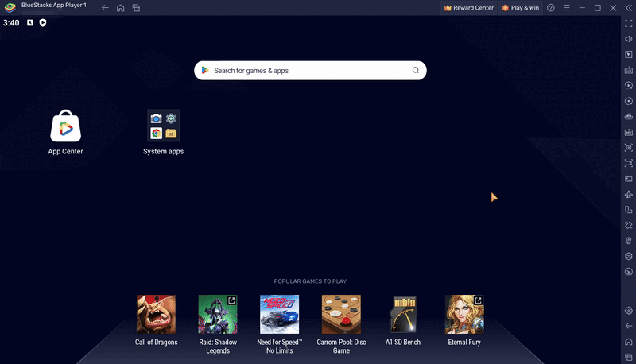This screenshot has width=636, height=364.
Task: Open Eternal Fury game
Action: [464, 314]
